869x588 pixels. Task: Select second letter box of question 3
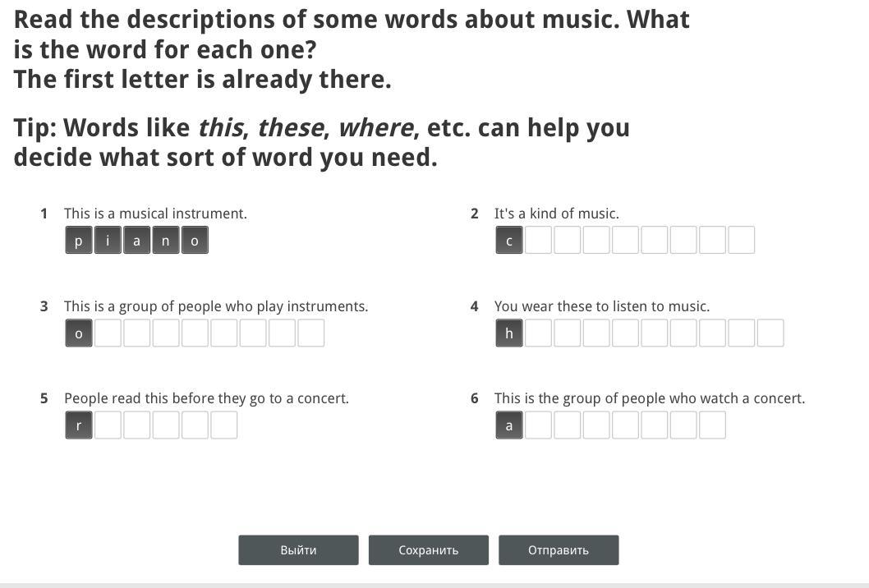coord(108,333)
